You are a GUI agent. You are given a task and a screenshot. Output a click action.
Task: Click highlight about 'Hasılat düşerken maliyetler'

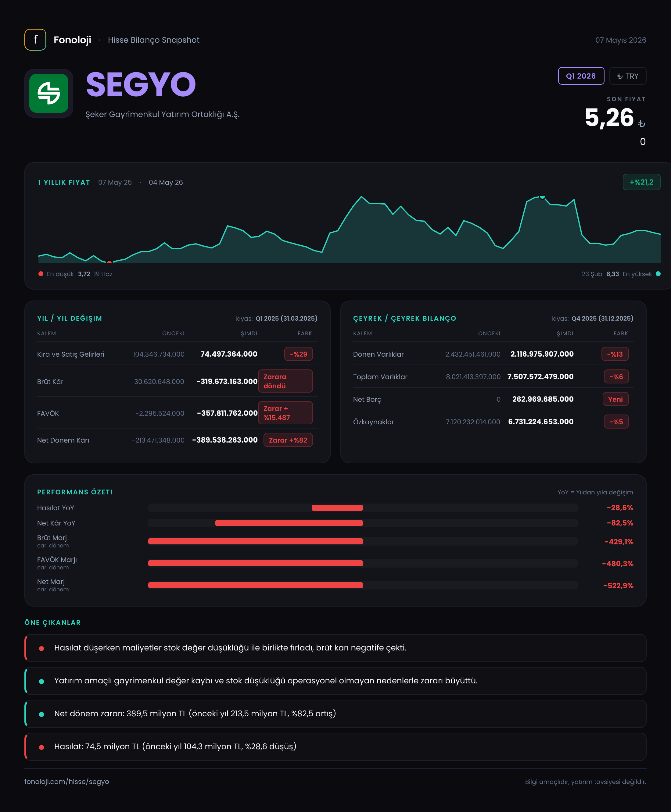[x=335, y=648]
